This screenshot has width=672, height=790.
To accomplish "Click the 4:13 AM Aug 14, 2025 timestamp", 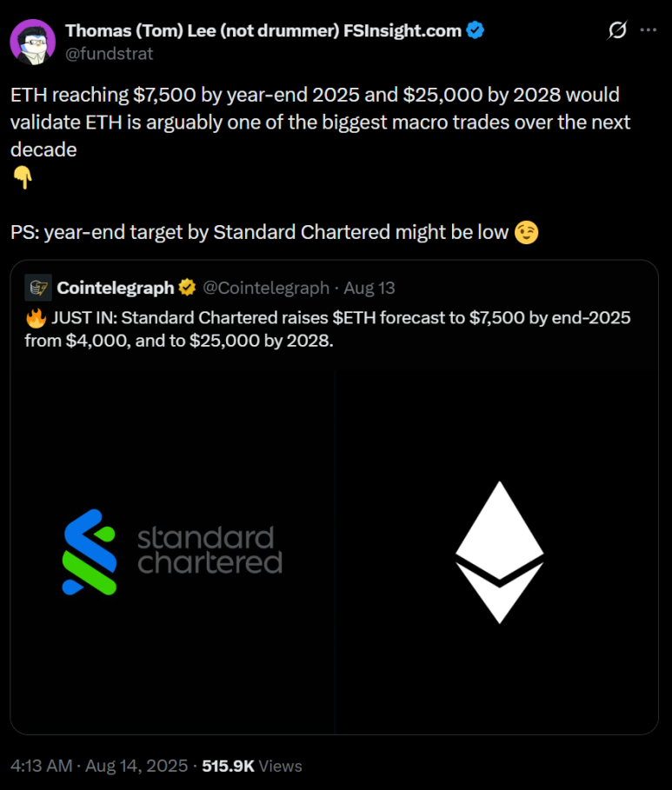I will point(99,766).
